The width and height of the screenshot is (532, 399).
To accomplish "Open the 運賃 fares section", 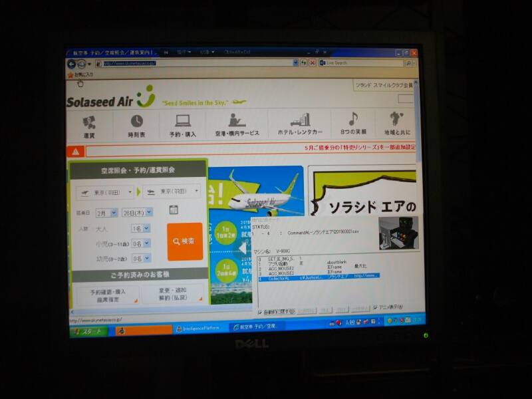I will [89, 126].
